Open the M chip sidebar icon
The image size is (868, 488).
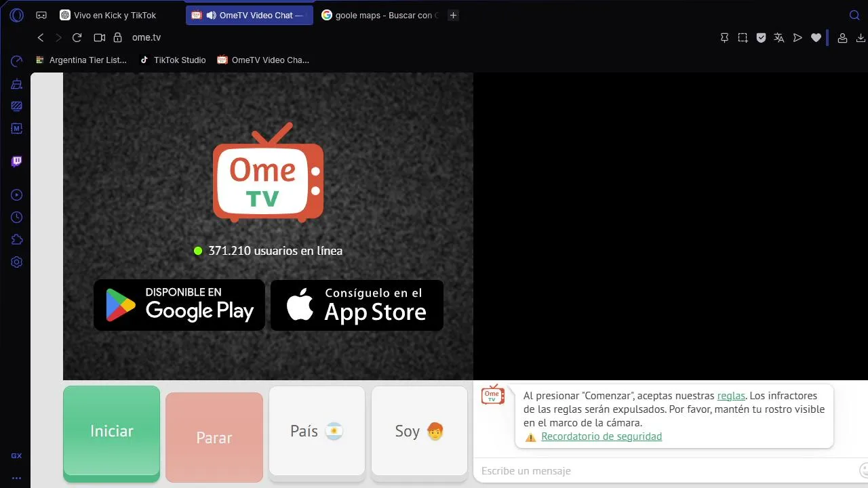(17, 128)
